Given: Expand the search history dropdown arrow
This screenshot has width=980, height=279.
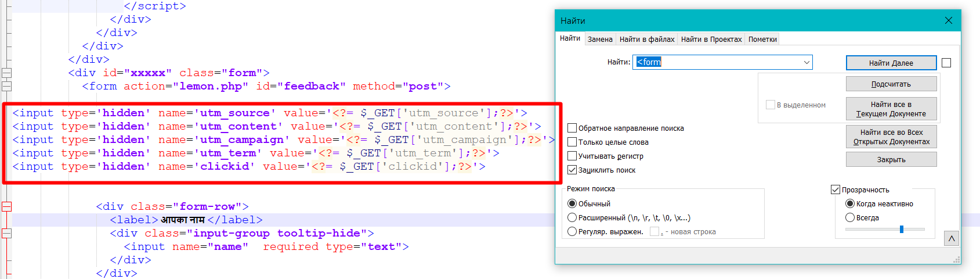Looking at the screenshot, I should (807, 62).
